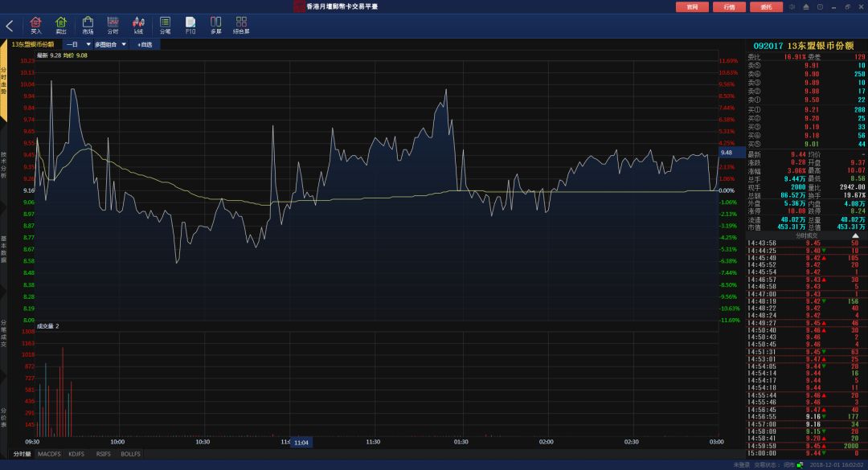Select the 9.89 ask price row
868x470 pixels.
tap(806, 83)
